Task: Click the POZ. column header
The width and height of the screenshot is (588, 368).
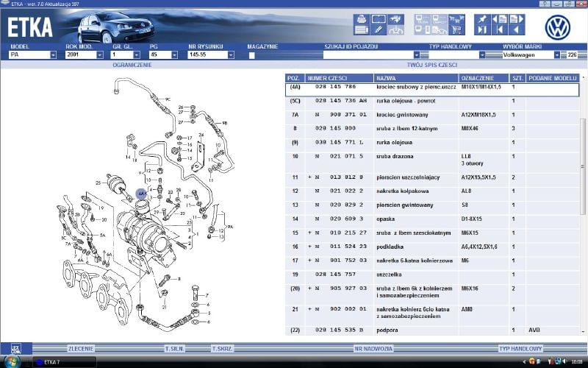Action: click(x=295, y=78)
